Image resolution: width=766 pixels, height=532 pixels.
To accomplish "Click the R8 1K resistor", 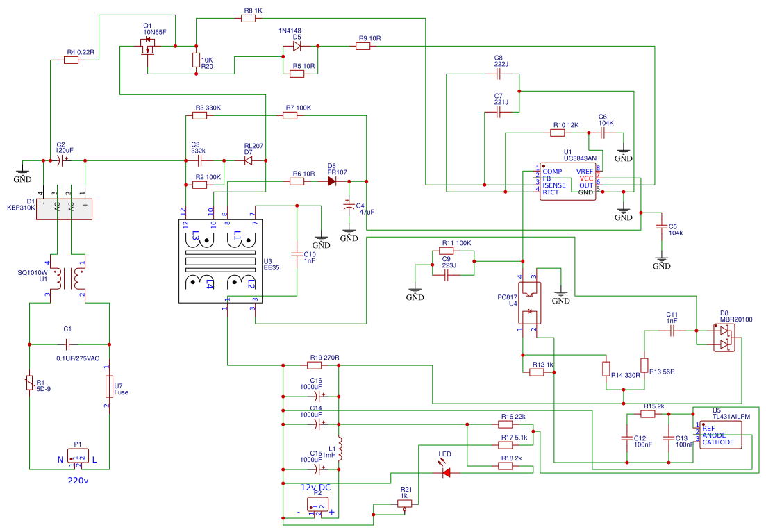I will click(248, 18).
